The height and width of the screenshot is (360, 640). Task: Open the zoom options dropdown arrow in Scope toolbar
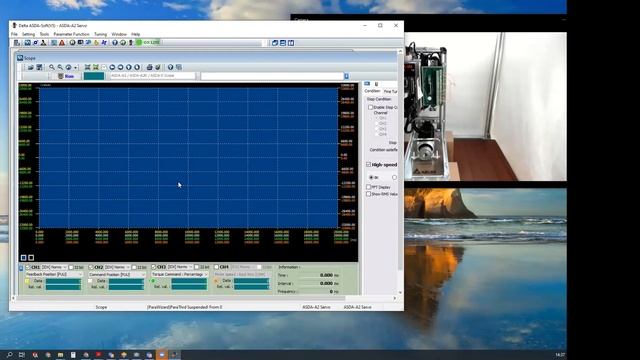[76, 67]
